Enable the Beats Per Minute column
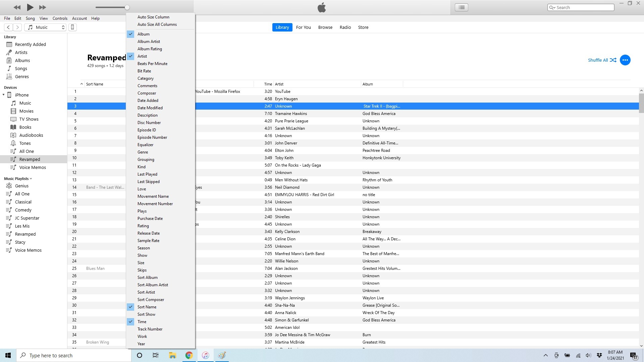Viewport: 644px width, 362px height. pos(153,63)
